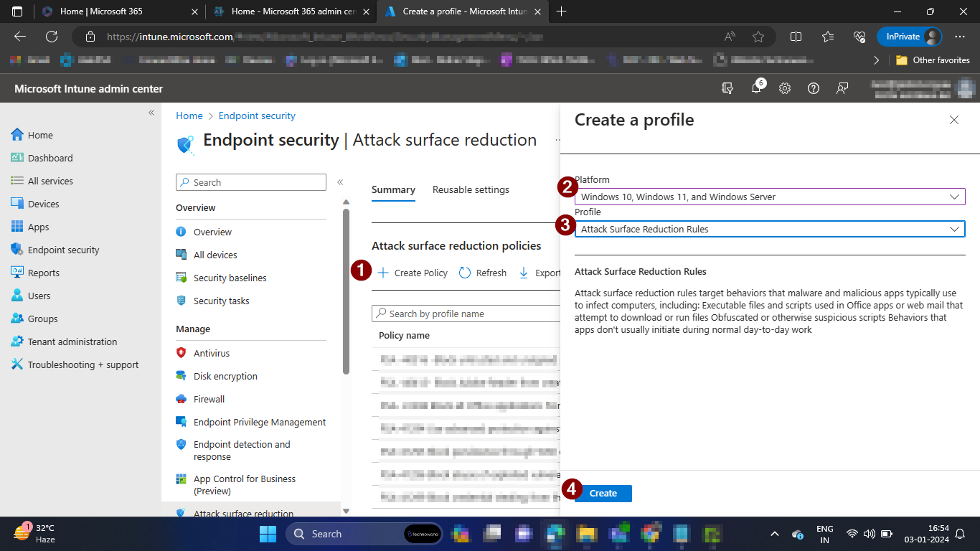Open the Windows Start menu

[268, 534]
